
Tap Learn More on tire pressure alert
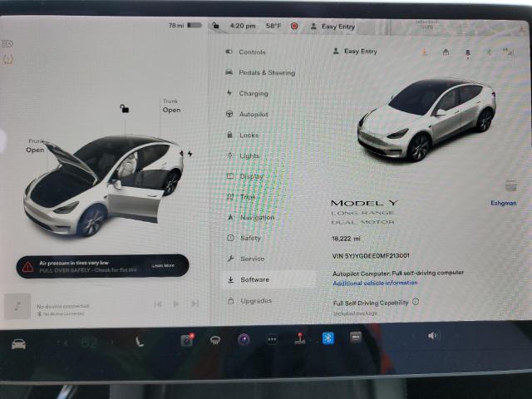(163, 266)
